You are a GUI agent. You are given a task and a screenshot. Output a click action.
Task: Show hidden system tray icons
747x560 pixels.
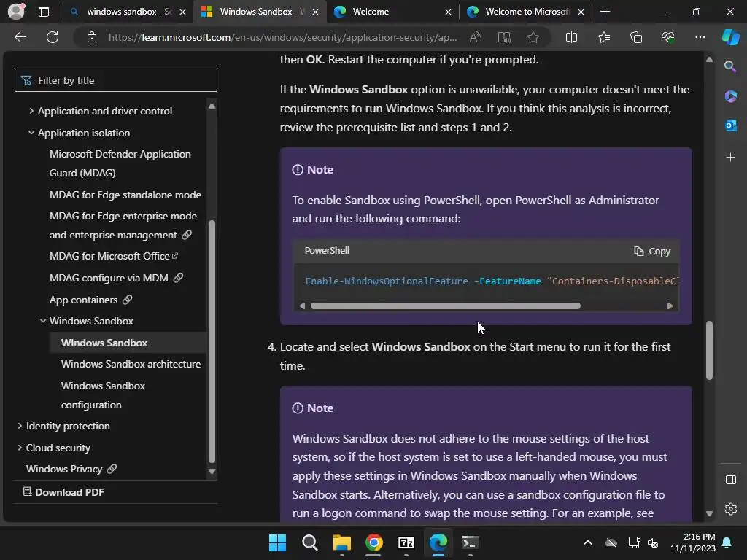[x=588, y=542]
